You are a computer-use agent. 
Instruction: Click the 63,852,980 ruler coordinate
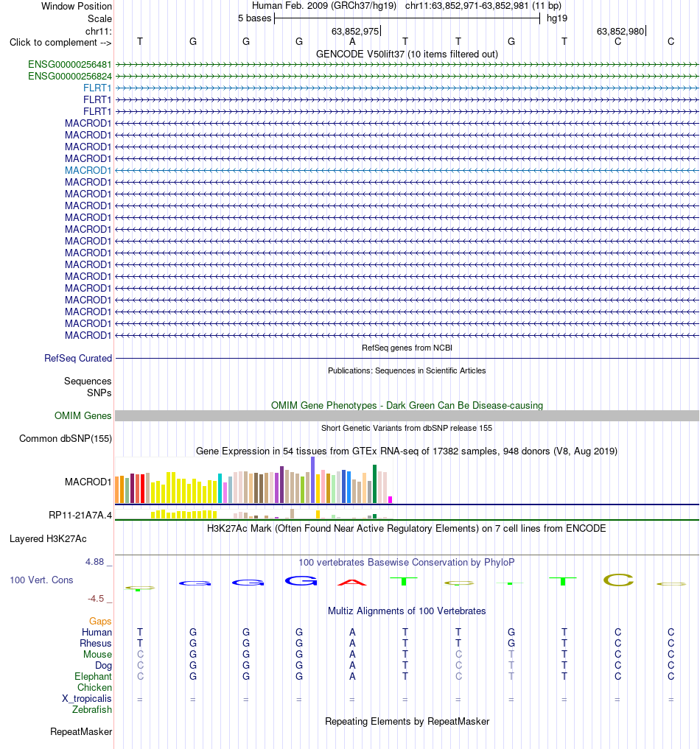620,31
